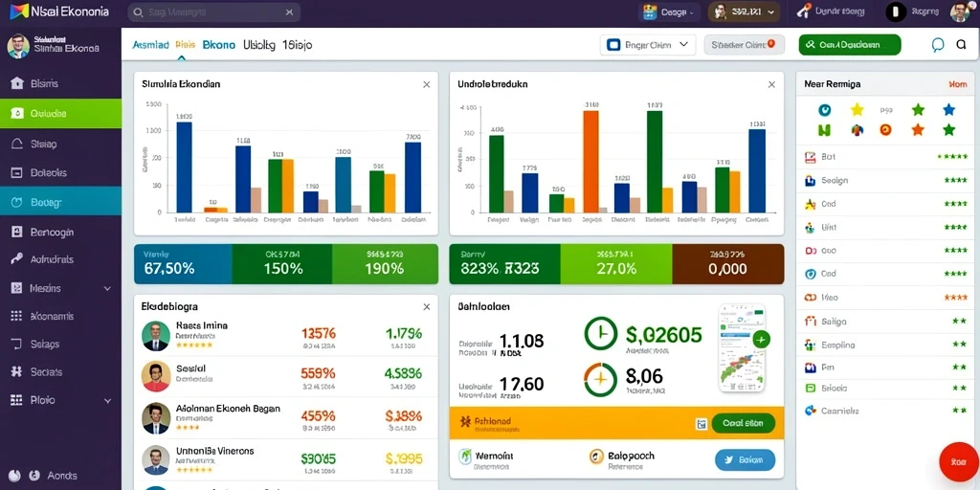Click the red floating round button
Image resolution: width=980 pixels, height=490 pixels.
coord(958,462)
